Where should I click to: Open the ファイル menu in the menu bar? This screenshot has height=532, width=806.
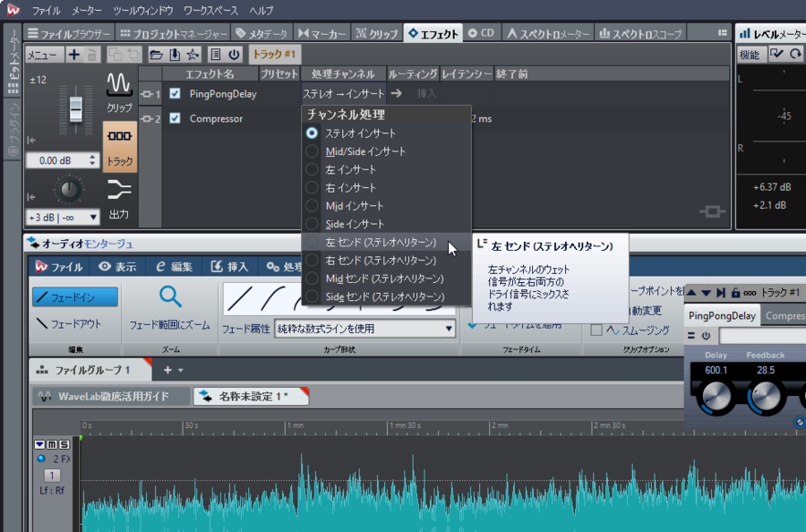47,10
